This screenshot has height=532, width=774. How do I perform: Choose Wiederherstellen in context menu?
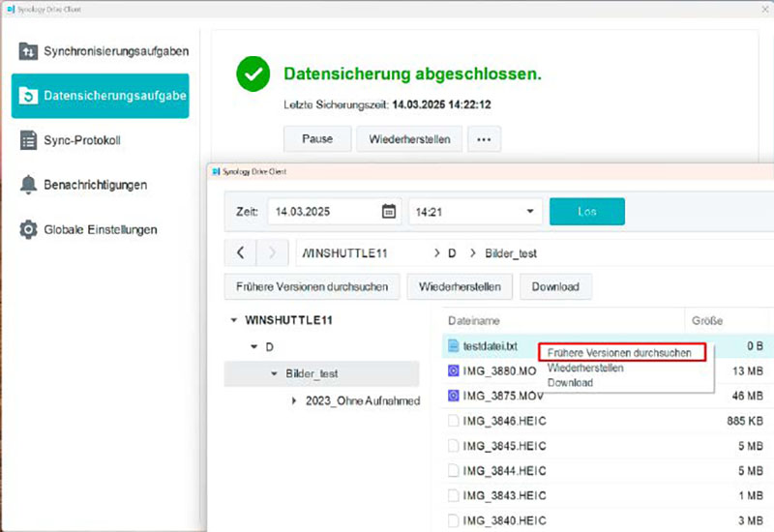pyautogui.click(x=585, y=368)
